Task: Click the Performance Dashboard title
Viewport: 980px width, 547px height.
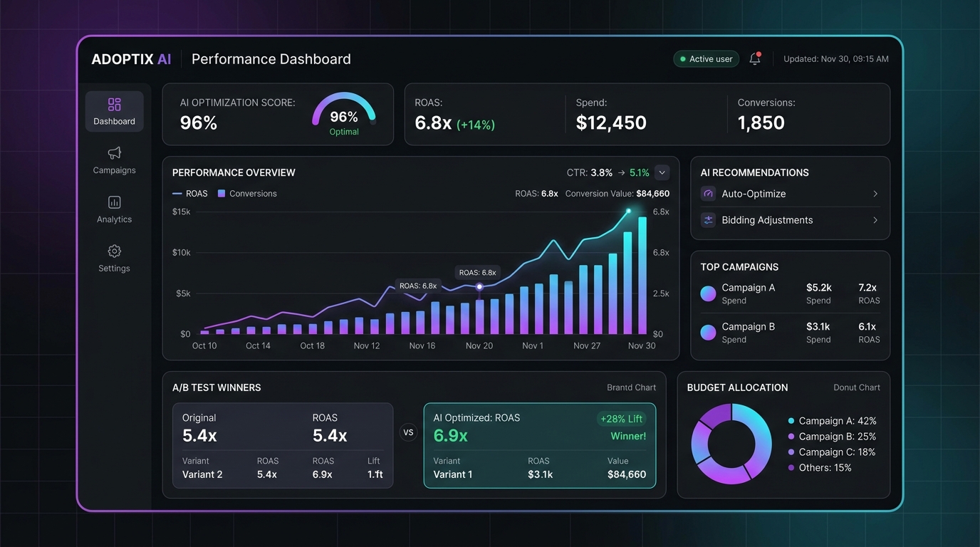Action: click(271, 59)
